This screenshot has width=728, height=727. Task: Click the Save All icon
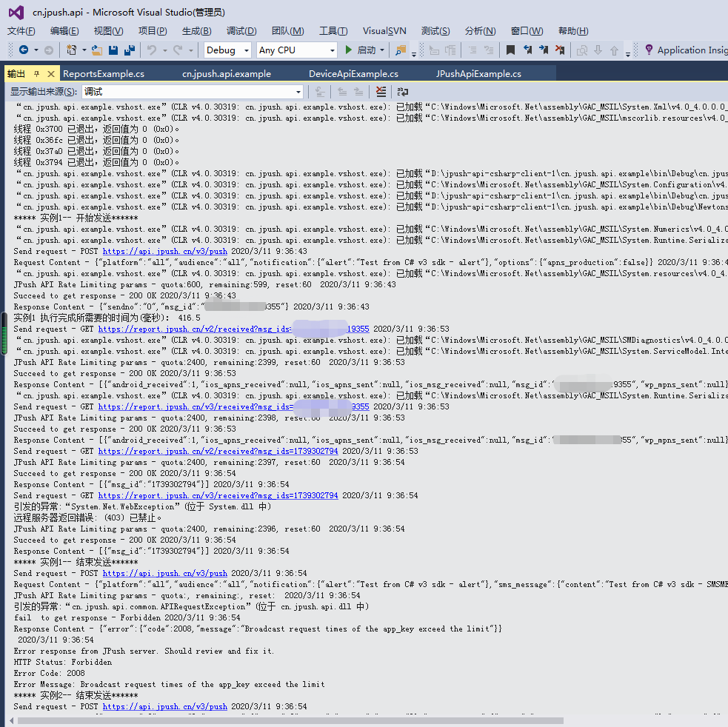point(130,50)
